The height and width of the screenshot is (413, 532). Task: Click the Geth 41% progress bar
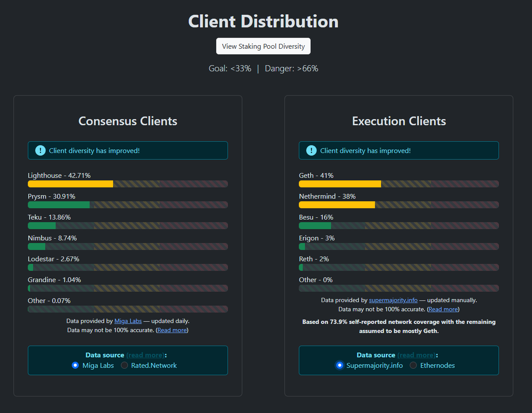coord(399,184)
